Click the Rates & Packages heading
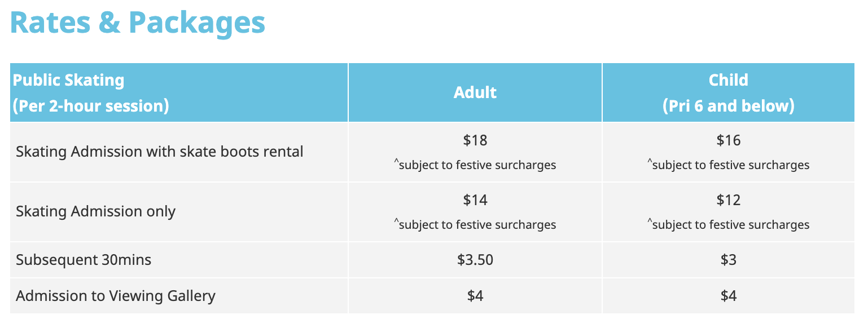 (x=138, y=23)
